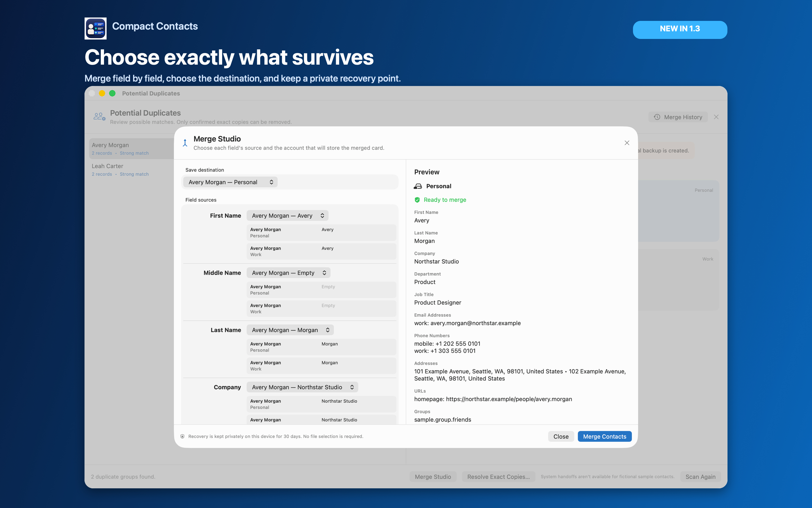Click the work email address in Preview

click(x=467, y=323)
